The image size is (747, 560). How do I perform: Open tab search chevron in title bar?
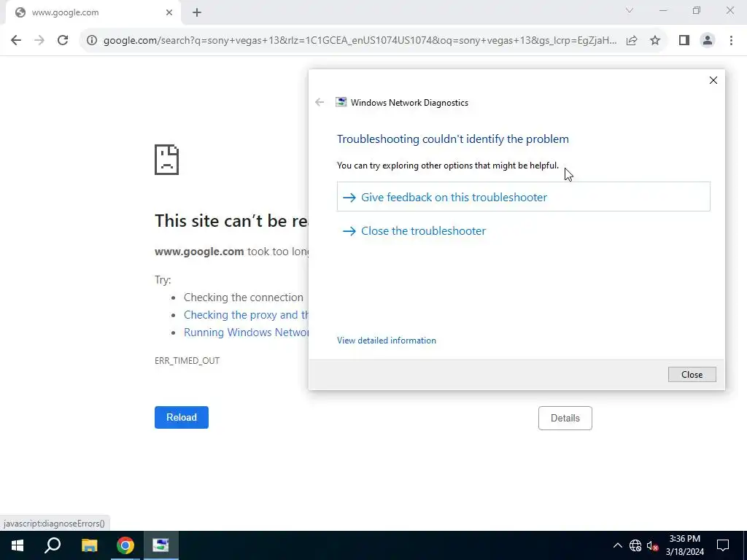tap(630, 10)
